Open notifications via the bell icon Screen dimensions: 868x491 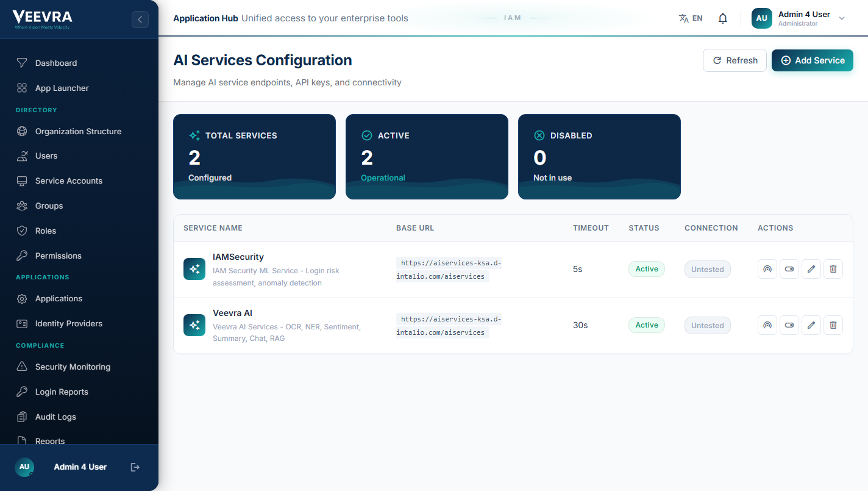(723, 18)
